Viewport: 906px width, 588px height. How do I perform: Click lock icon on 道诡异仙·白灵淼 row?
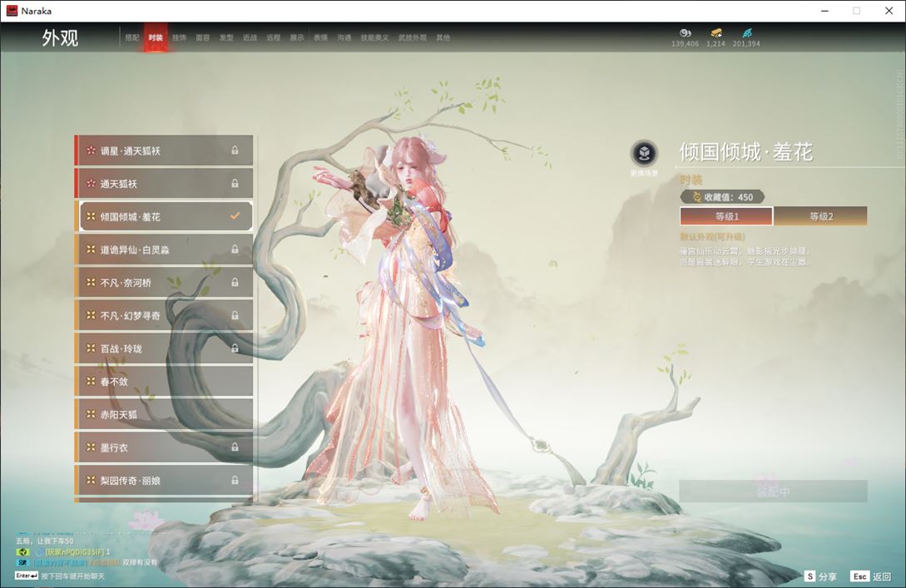(x=235, y=249)
